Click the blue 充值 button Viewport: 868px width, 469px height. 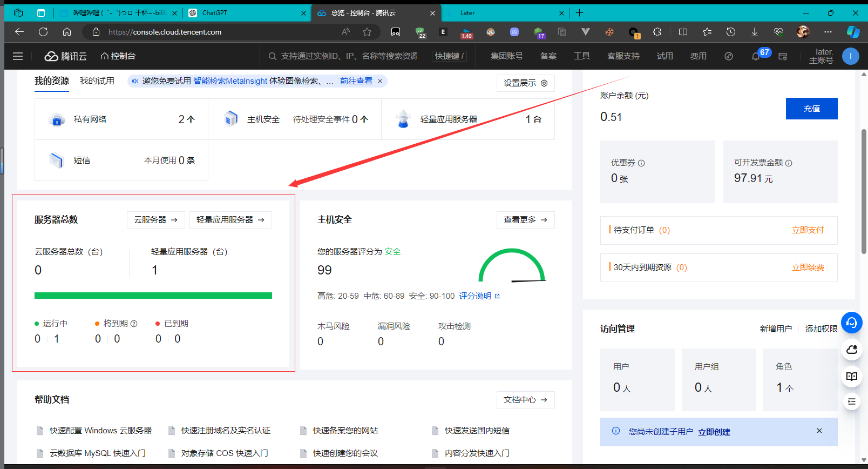tap(811, 109)
